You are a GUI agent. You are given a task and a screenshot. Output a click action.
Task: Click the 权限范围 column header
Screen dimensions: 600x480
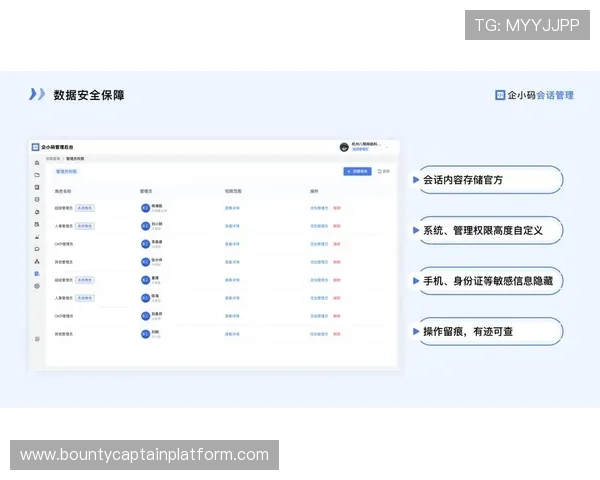point(233,191)
